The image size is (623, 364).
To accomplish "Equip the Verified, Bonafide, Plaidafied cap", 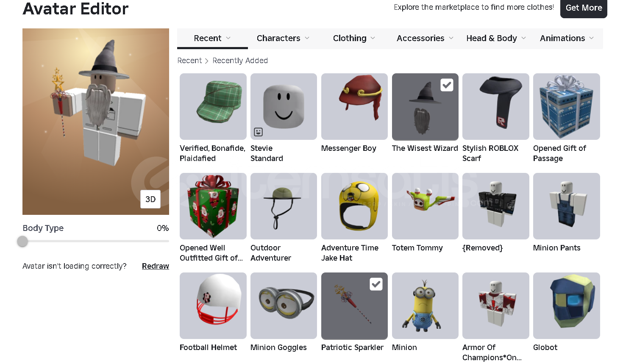I will [213, 106].
